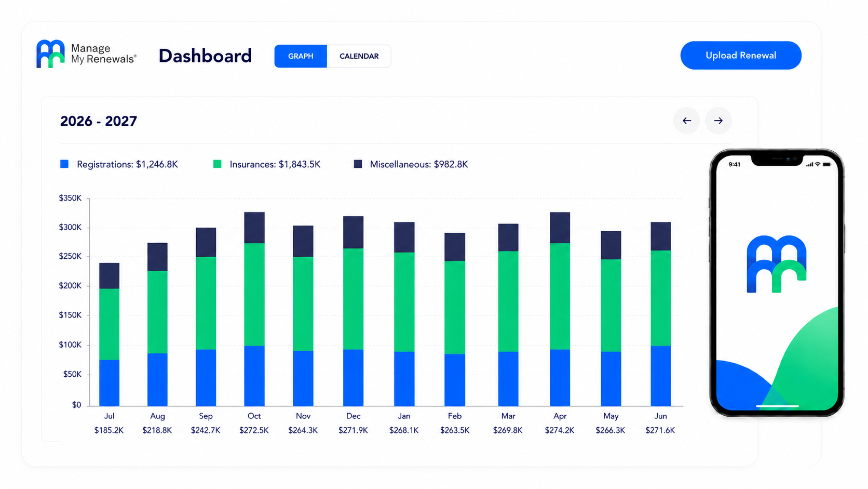Tap the app logo on the phone screen

[x=777, y=264]
